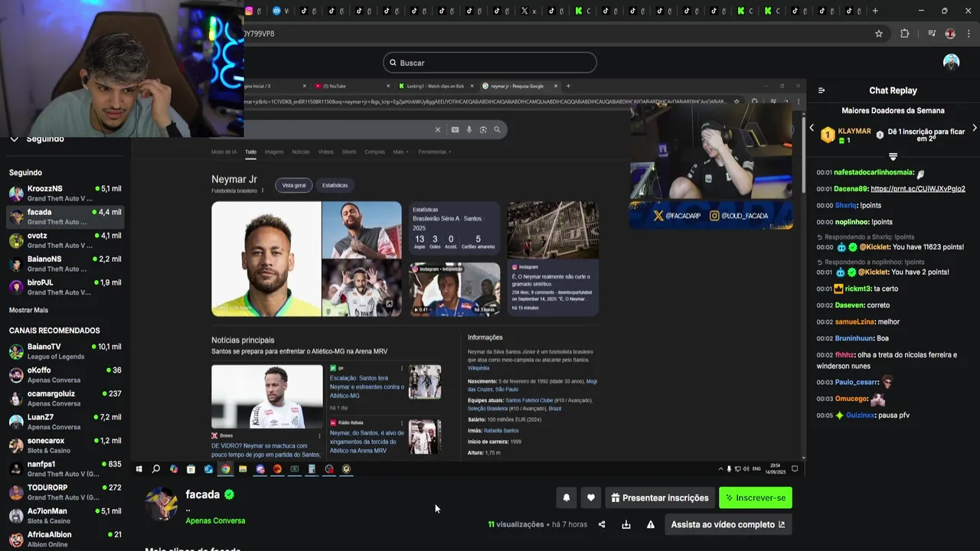Click the Guizinxx username in chat
Viewport: 980px width, 551px height.
click(861, 416)
